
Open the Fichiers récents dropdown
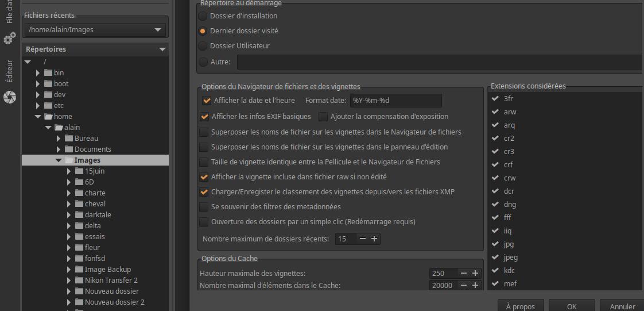click(95, 30)
